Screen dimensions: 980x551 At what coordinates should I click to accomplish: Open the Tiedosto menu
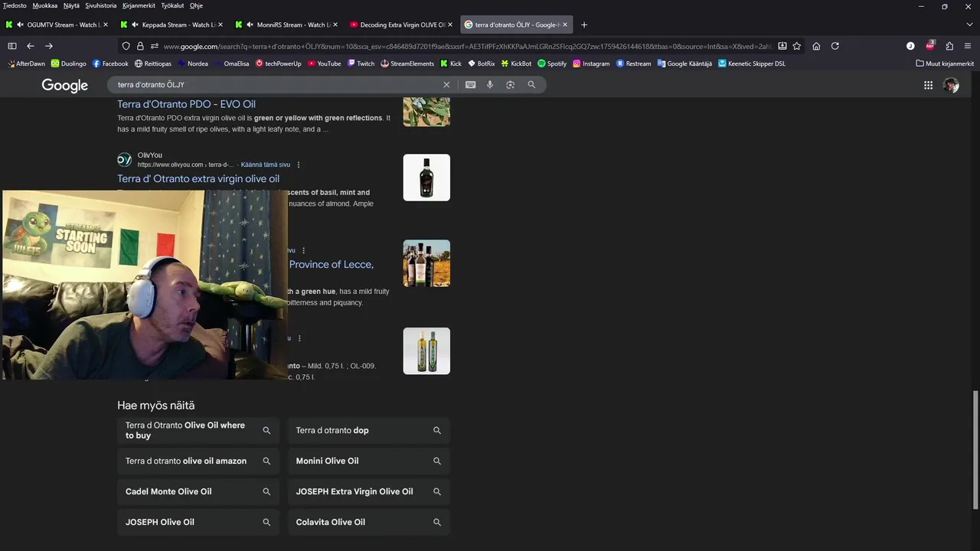point(15,5)
